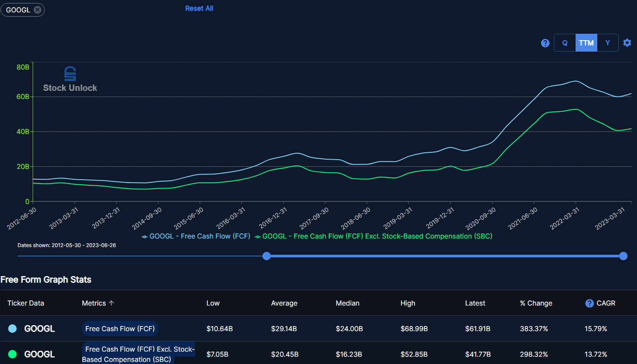The image size is (637, 364).
Task: Click the 2012-06-30 x-axis date label
Action: click(22, 218)
